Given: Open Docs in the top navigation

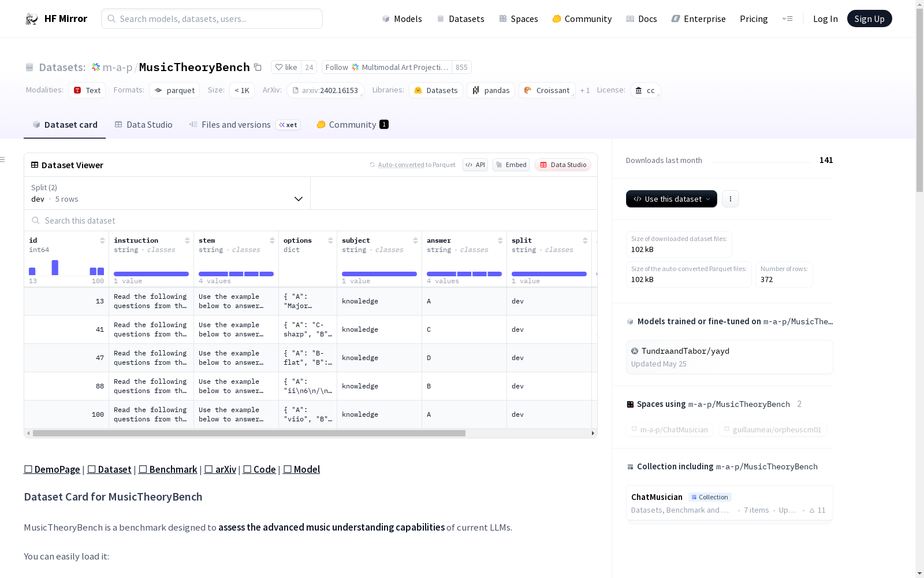Looking at the screenshot, I should [x=642, y=19].
